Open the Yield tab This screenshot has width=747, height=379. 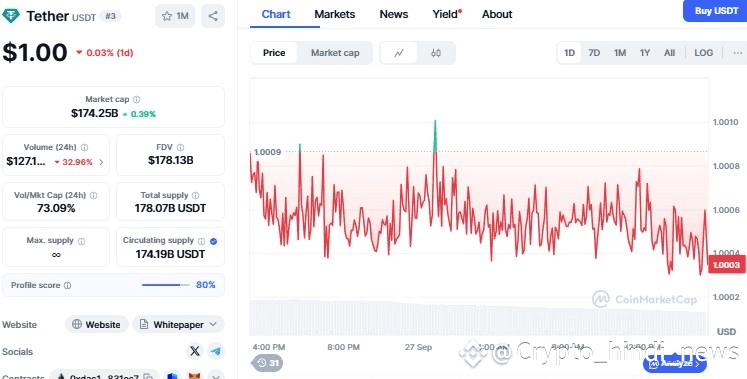point(447,14)
